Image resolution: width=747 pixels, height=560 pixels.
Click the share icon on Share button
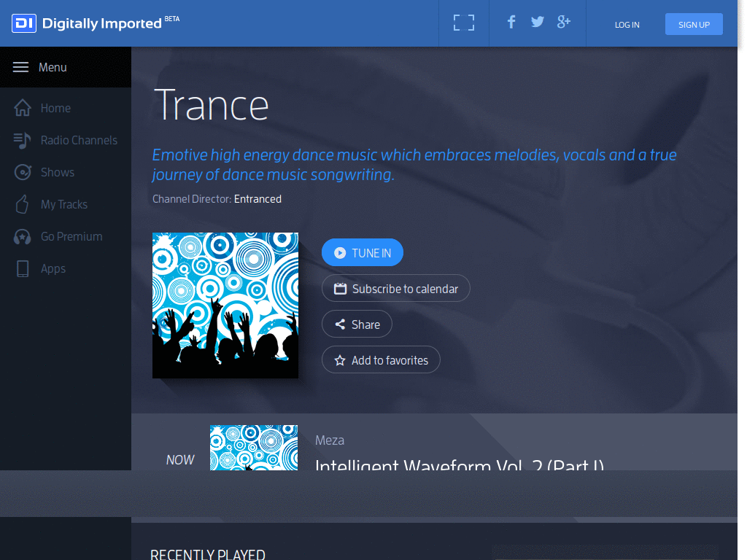coord(340,324)
